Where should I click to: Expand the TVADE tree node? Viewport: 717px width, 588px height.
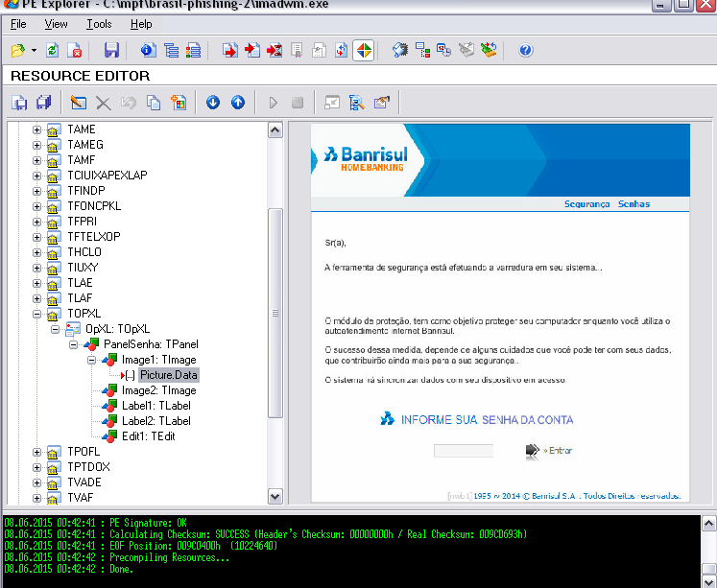tap(37, 482)
